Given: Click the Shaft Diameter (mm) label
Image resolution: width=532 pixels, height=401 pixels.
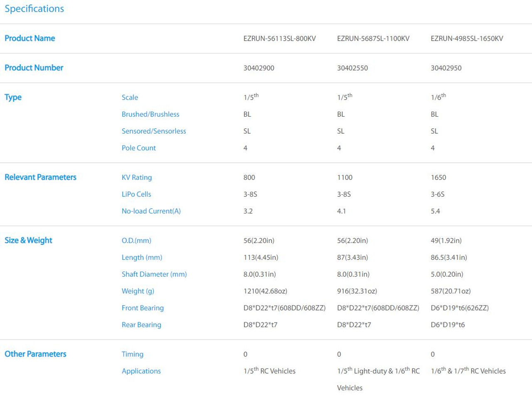Looking at the screenshot, I should click(154, 274).
